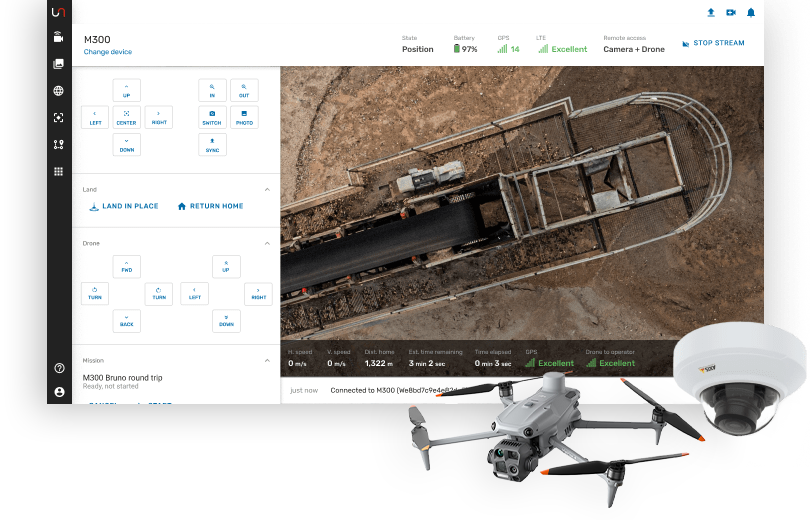
Task: Click the video camera icon in top bar
Action: tap(731, 12)
